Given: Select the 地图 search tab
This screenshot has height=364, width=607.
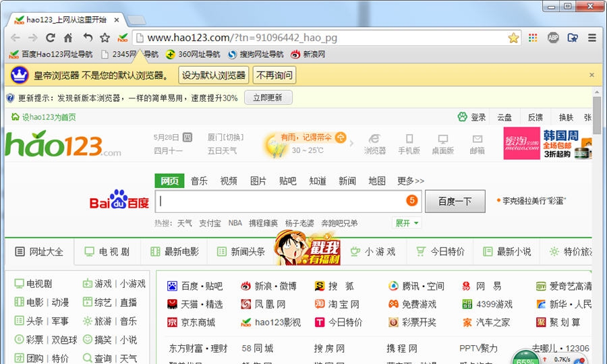Looking at the screenshot, I should [376, 181].
